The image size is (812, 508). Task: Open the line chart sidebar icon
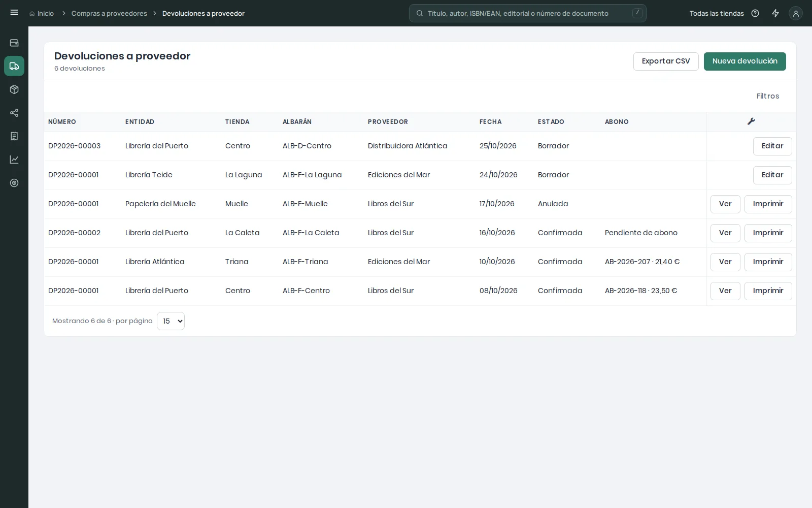click(x=14, y=160)
